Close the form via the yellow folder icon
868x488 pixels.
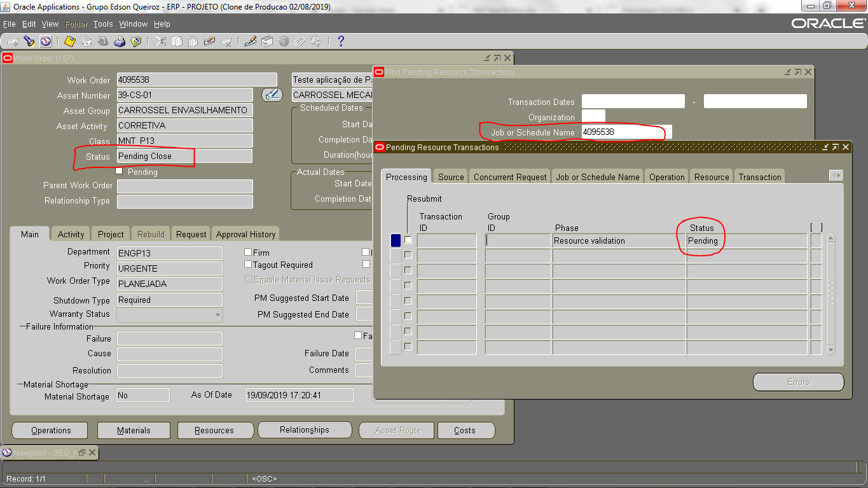(135, 41)
